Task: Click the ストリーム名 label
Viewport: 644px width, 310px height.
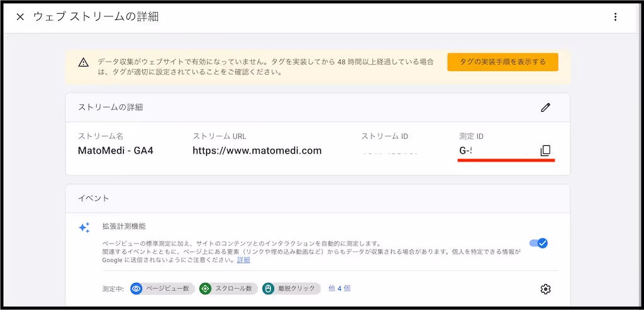Action: (x=101, y=136)
